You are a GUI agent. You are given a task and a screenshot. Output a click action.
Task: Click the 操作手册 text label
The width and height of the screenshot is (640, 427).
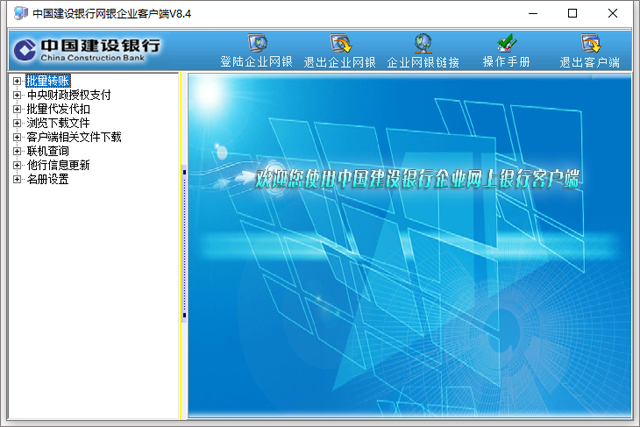pyautogui.click(x=507, y=62)
